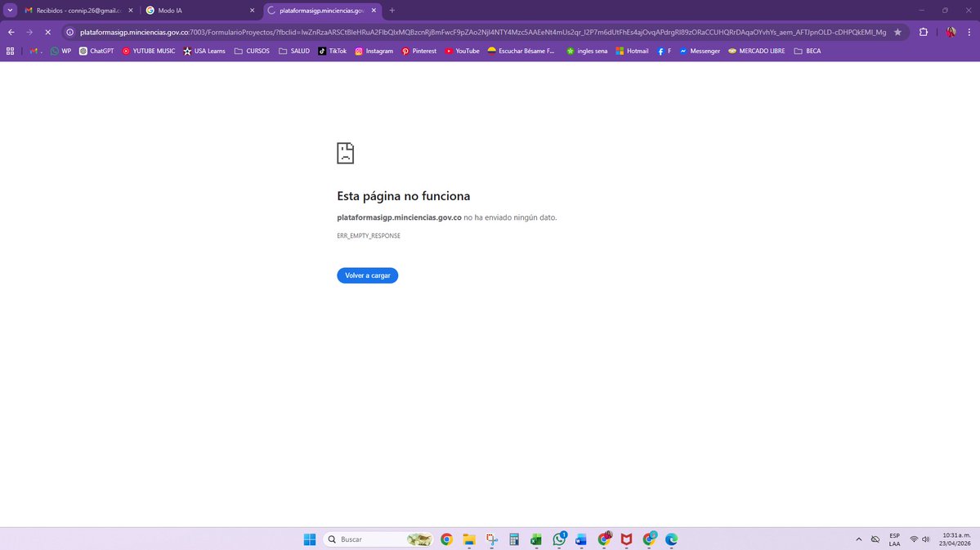Open the Pinterest bookmark
The width and height of the screenshot is (980, 550).
click(x=418, y=51)
